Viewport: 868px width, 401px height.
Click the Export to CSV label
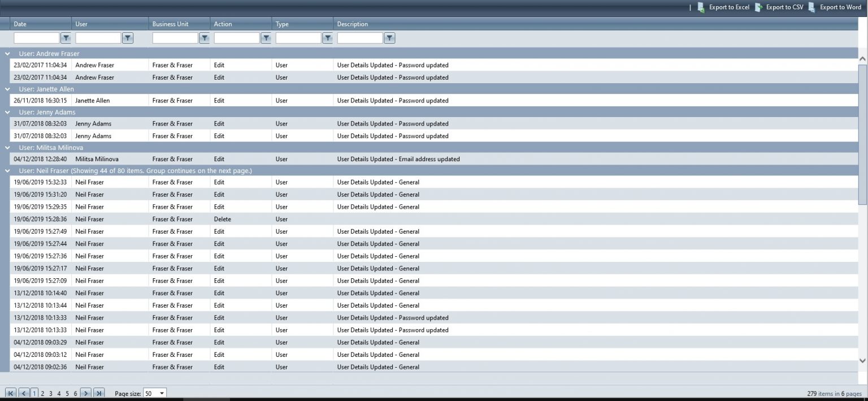784,7
